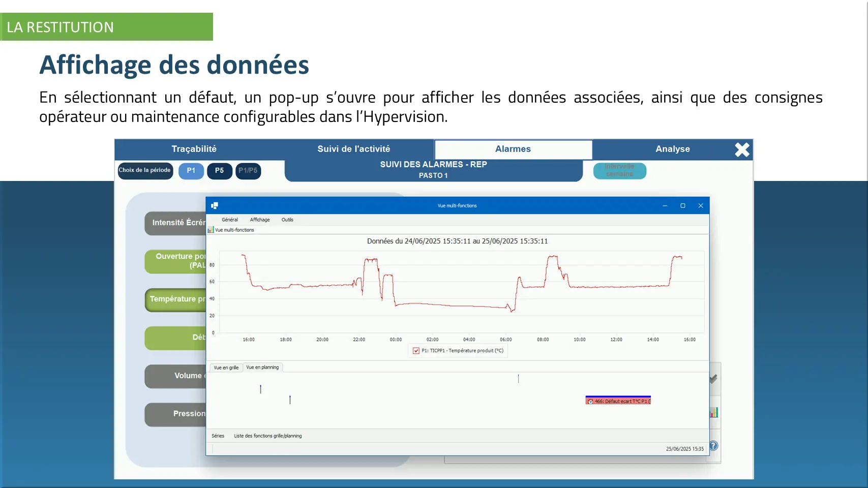Click the Intervalle semaine button
This screenshot has width=868, height=488.
pos(619,170)
